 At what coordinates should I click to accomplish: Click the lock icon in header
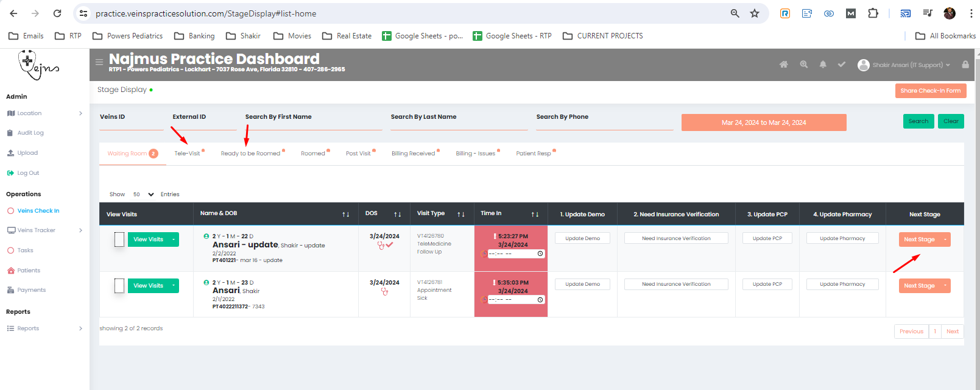coord(965,65)
